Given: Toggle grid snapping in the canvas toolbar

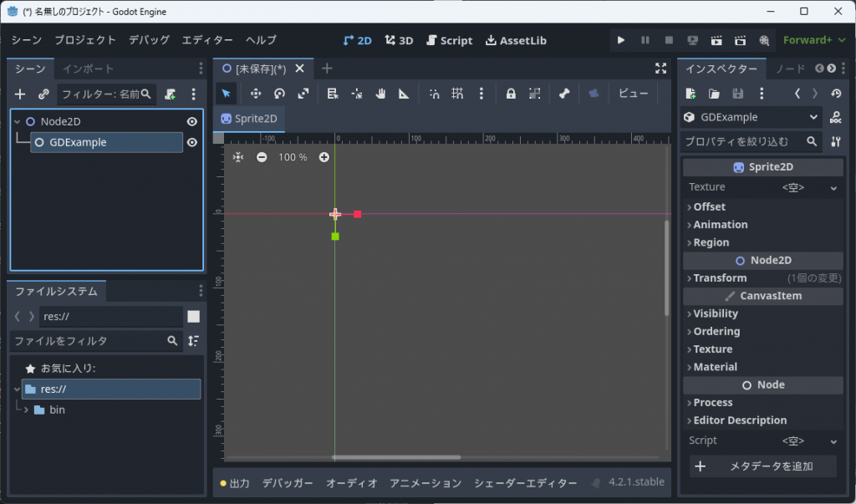Looking at the screenshot, I should tap(457, 94).
